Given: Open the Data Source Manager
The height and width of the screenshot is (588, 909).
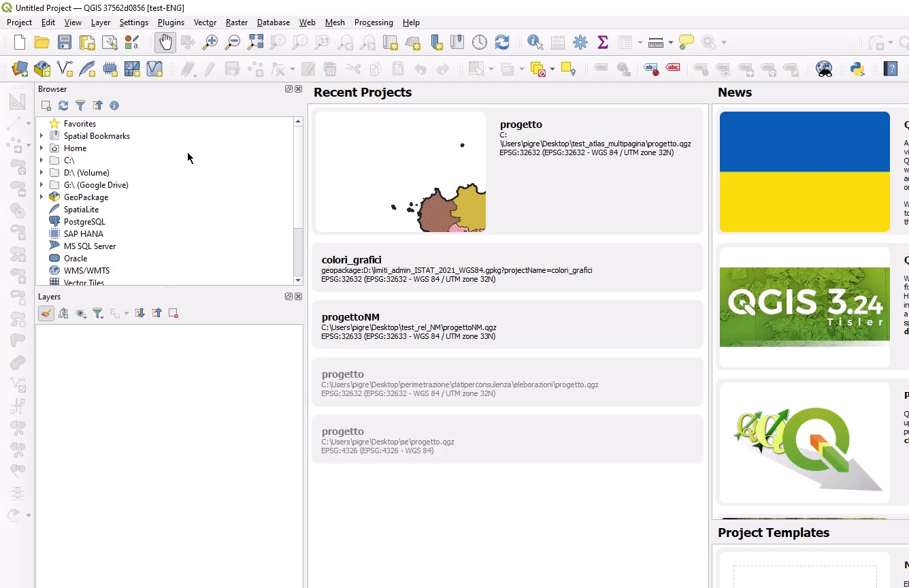Looking at the screenshot, I should coord(20,69).
